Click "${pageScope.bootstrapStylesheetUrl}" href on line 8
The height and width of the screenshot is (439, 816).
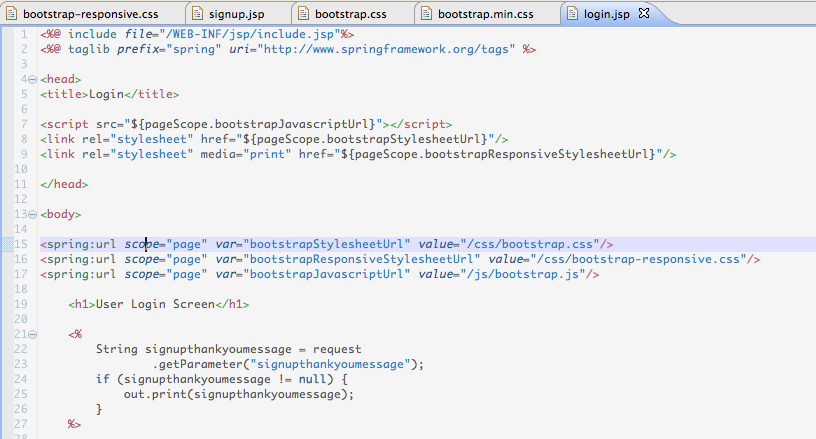pos(365,139)
